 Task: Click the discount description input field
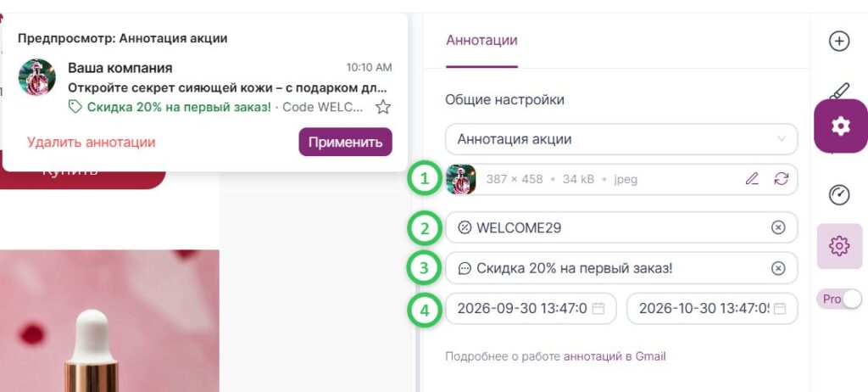click(x=621, y=268)
